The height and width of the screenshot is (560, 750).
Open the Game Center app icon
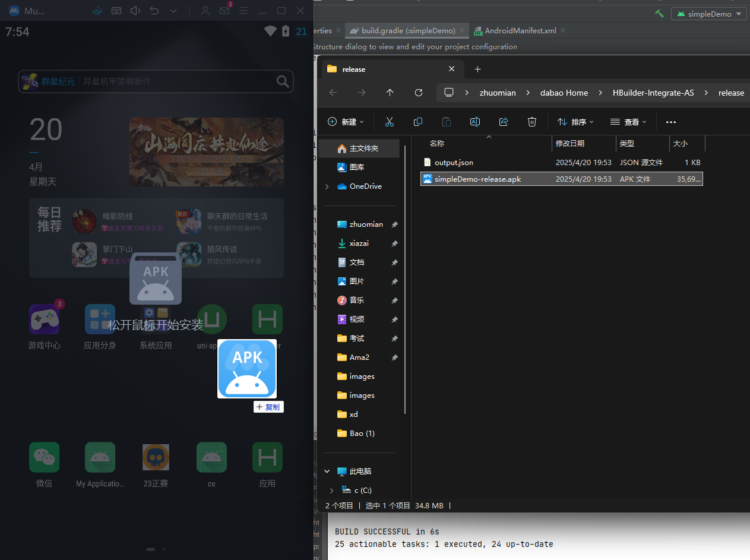pos(45,319)
